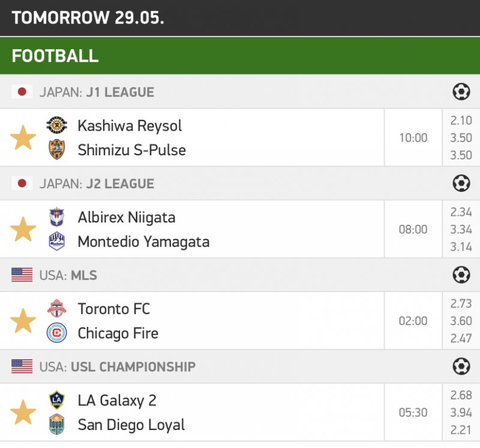Toggle favorite star for Albirex Niigata match

[23, 230]
